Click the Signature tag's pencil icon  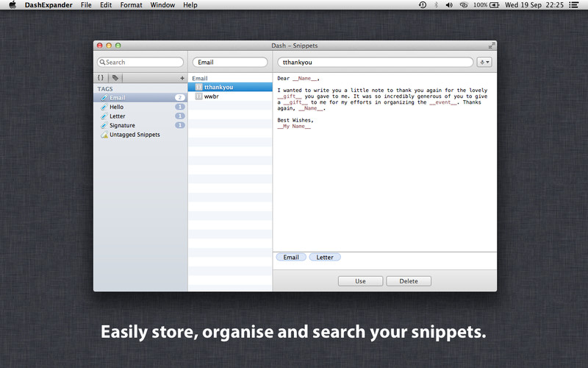tap(104, 125)
